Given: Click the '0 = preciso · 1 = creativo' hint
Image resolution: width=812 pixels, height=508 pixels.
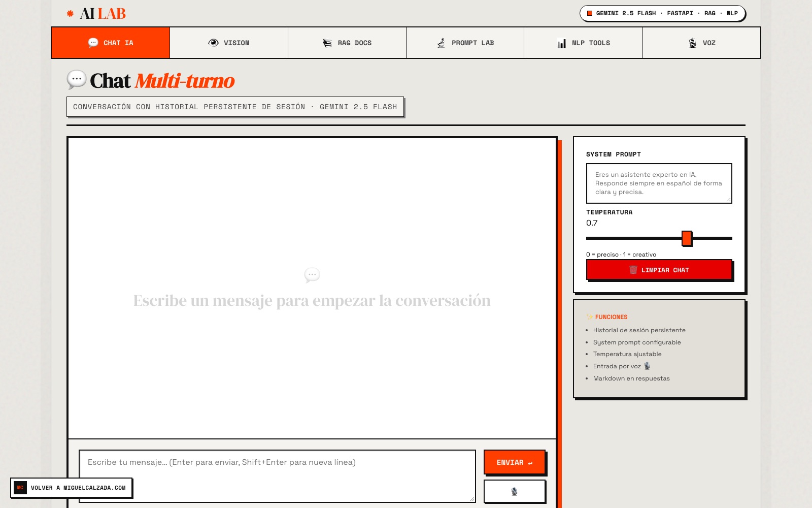Looking at the screenshot, I should pos(621,255).
